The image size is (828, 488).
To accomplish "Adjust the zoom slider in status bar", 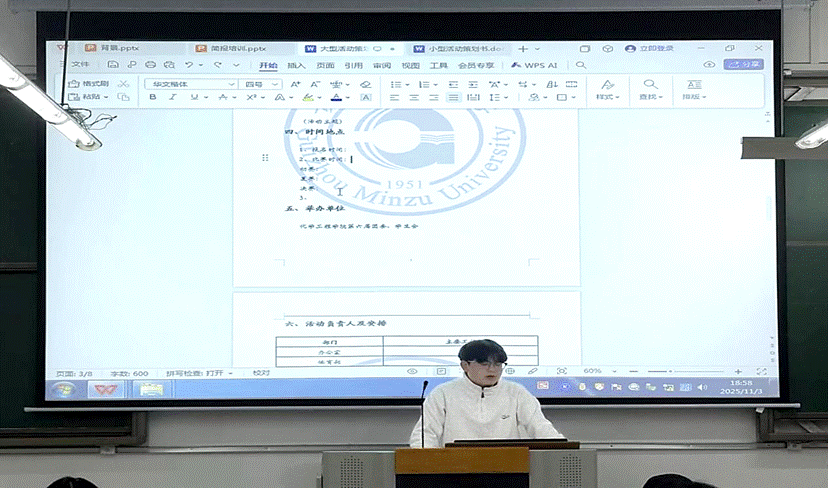I will tap(671, 372).
